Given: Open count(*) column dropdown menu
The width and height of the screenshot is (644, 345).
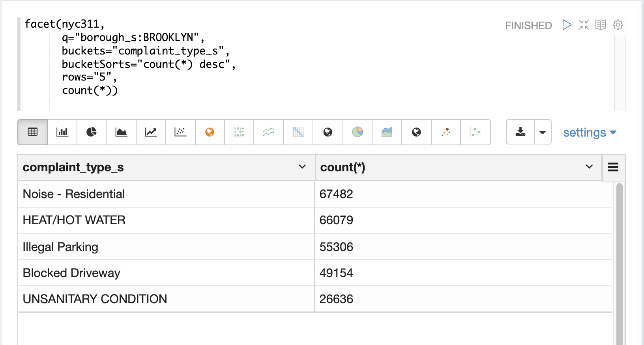Looking at the screenshot, I should 589,167.
